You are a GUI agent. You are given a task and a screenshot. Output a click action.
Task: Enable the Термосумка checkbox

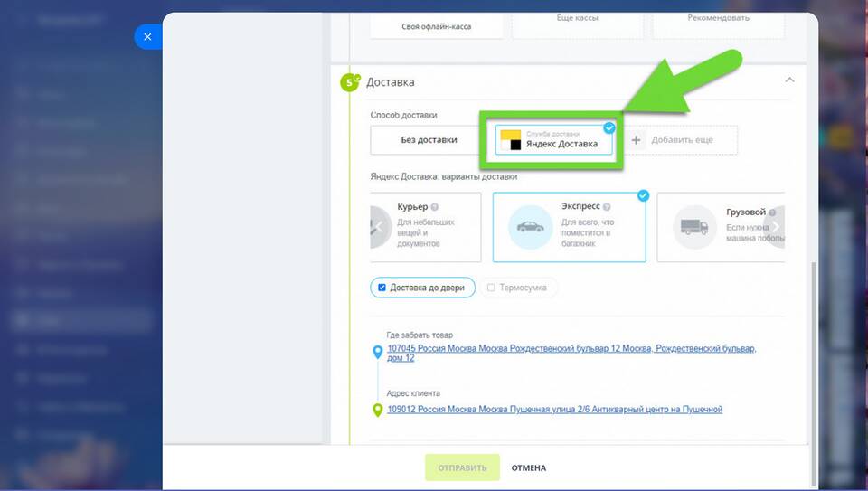[x=491, y=288]
